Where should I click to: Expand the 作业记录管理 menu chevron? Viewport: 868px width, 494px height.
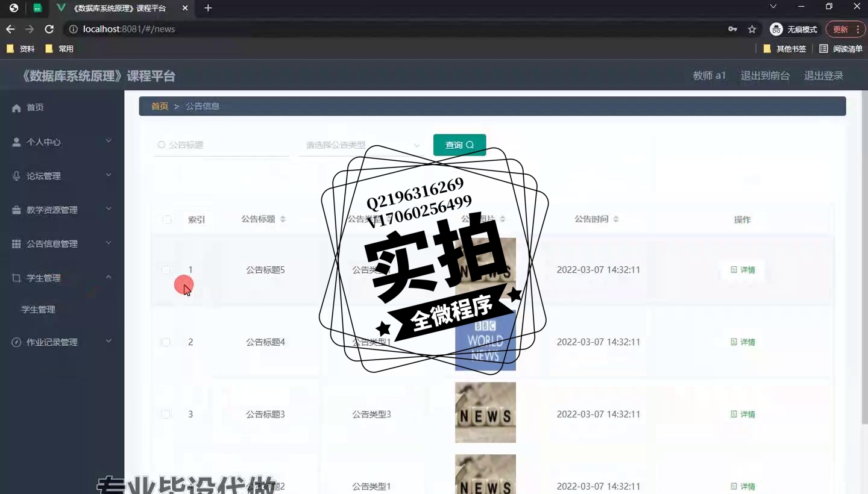[x=108, y=341]
